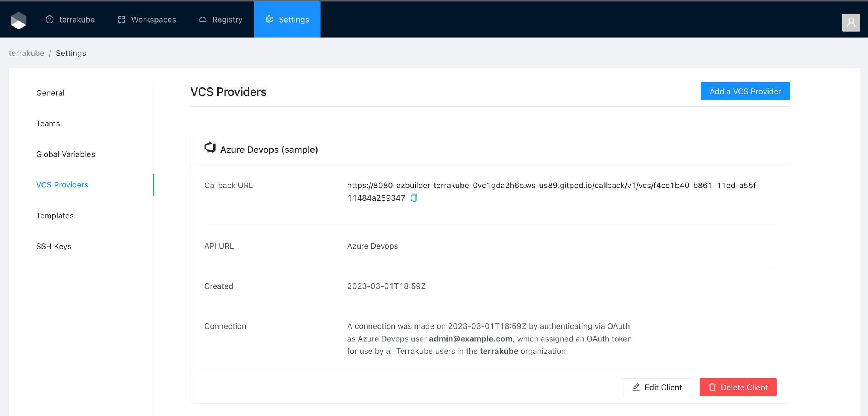Click the Edit Client button

click(657, 387)
